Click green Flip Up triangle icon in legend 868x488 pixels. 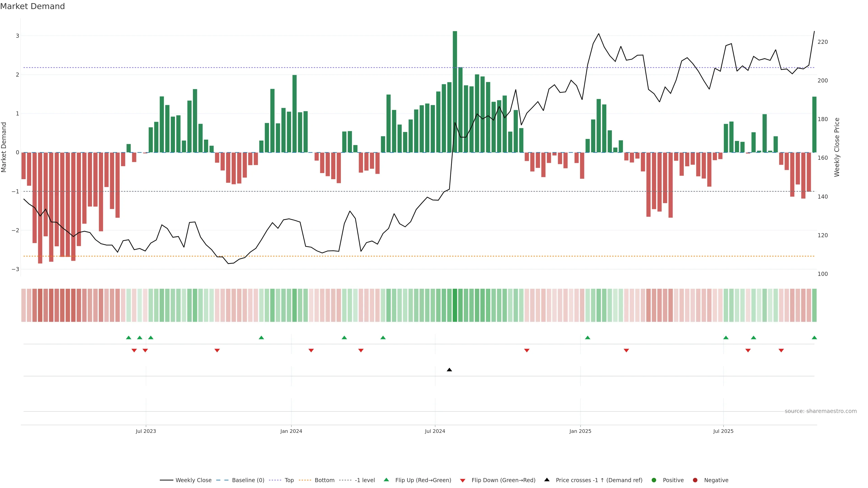click(387, 480)
